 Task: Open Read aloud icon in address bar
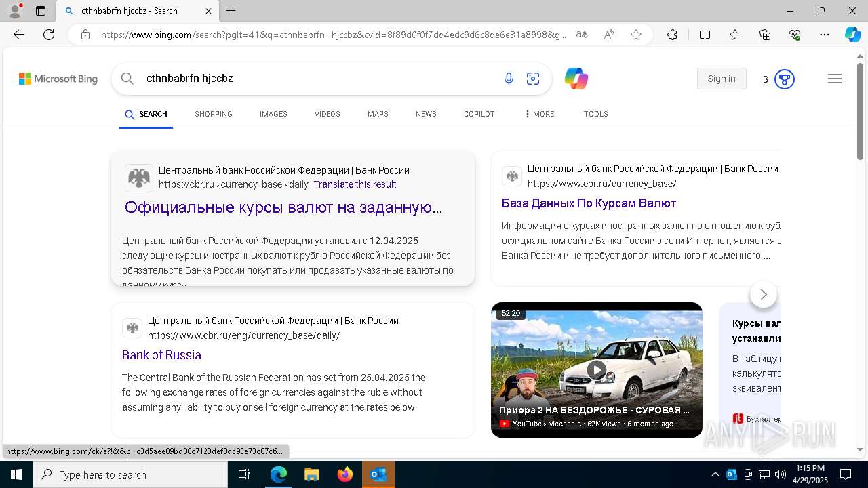pyautogui.click(x=609, y=35)
